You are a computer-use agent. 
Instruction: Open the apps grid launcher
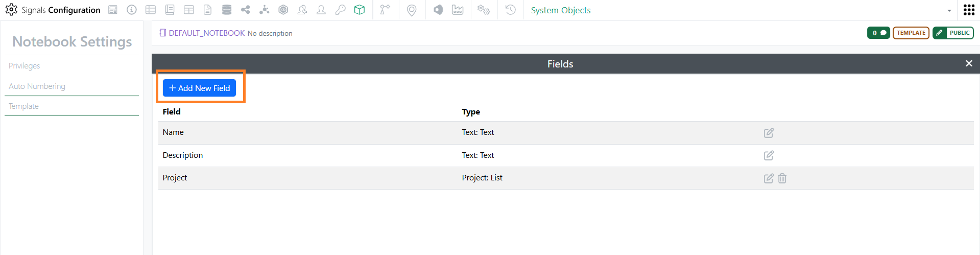(969, 10)
